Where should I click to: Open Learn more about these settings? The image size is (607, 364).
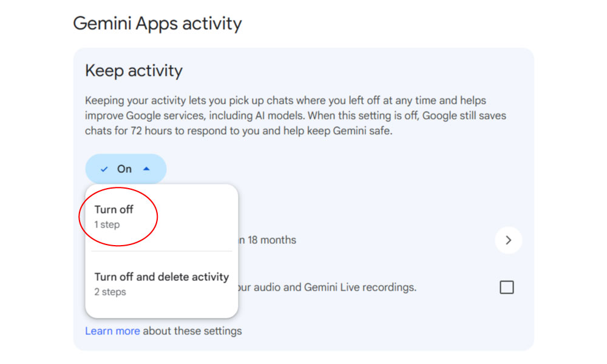coord(113,331)
